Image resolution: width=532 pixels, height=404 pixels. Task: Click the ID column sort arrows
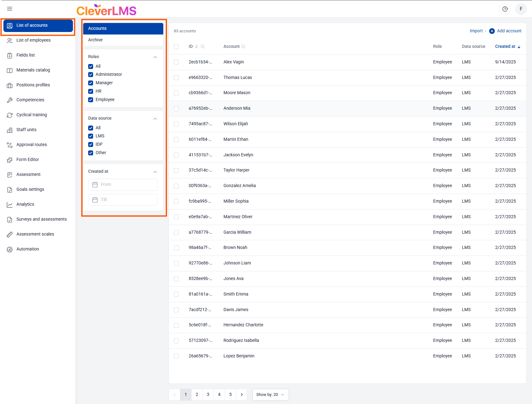coord(196,47)
